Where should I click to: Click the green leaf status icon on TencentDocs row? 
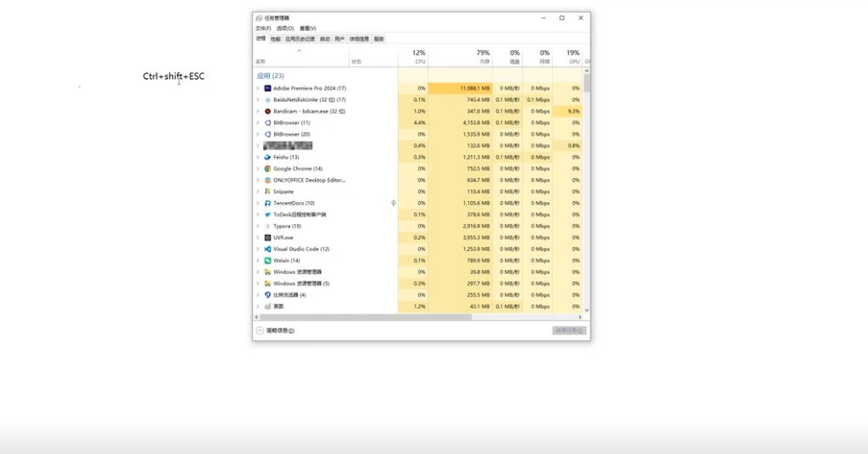coord(393,203)
